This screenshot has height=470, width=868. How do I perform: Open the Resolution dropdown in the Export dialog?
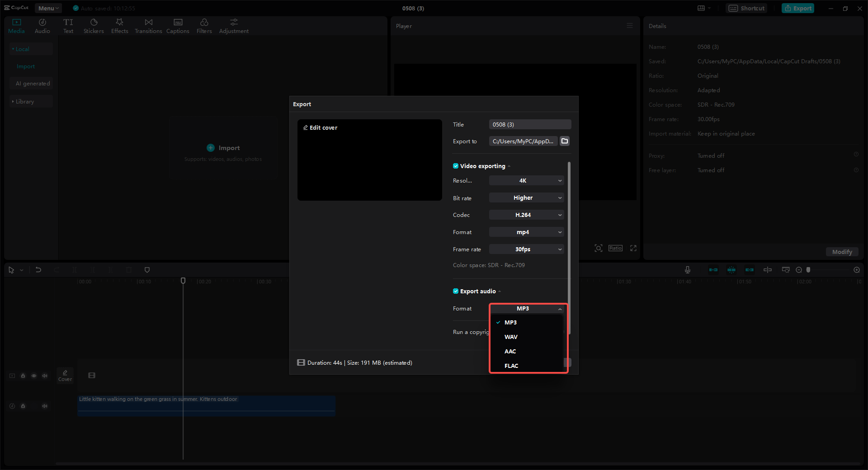point(526,180)
